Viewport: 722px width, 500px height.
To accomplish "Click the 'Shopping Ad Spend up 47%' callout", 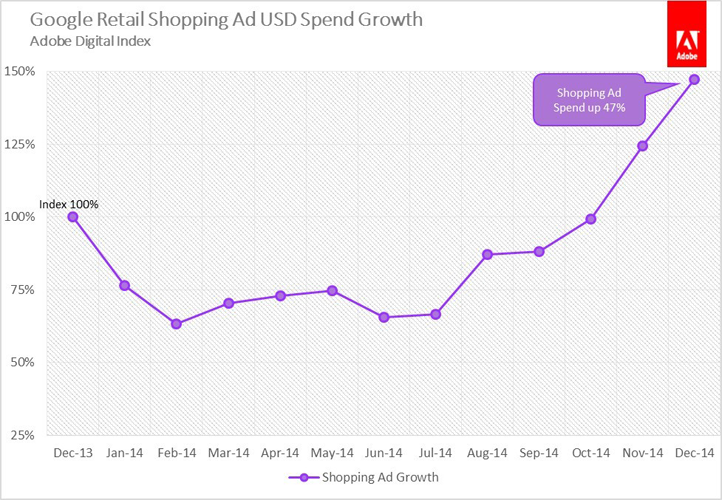I will coord(586,100).
